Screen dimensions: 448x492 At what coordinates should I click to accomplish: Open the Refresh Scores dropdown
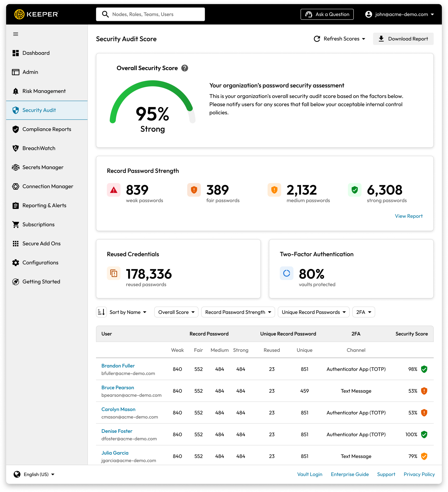tap(339, 39)
